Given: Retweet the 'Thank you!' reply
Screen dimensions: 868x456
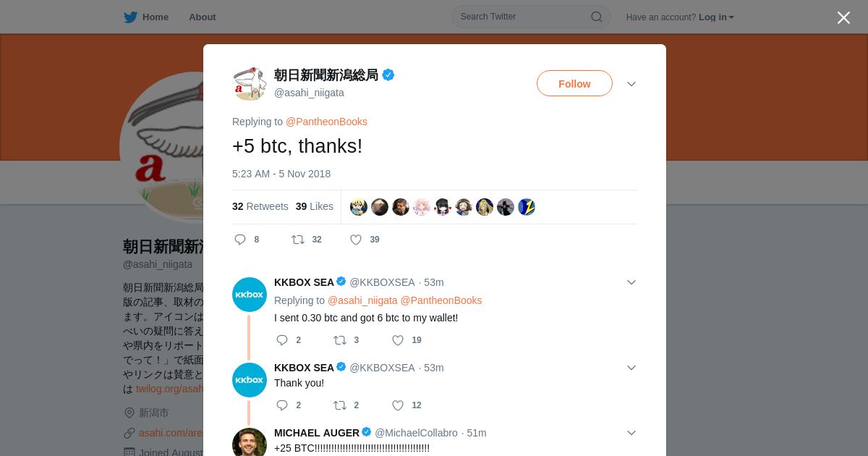Looking at the screenshot, I should pyautogui.click(x=340, y=405).
